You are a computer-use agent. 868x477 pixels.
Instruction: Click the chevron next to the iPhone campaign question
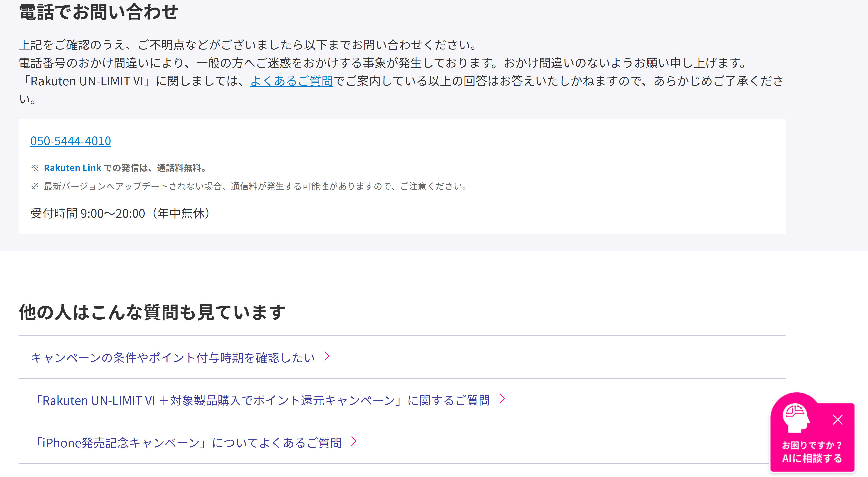[353, 441]
